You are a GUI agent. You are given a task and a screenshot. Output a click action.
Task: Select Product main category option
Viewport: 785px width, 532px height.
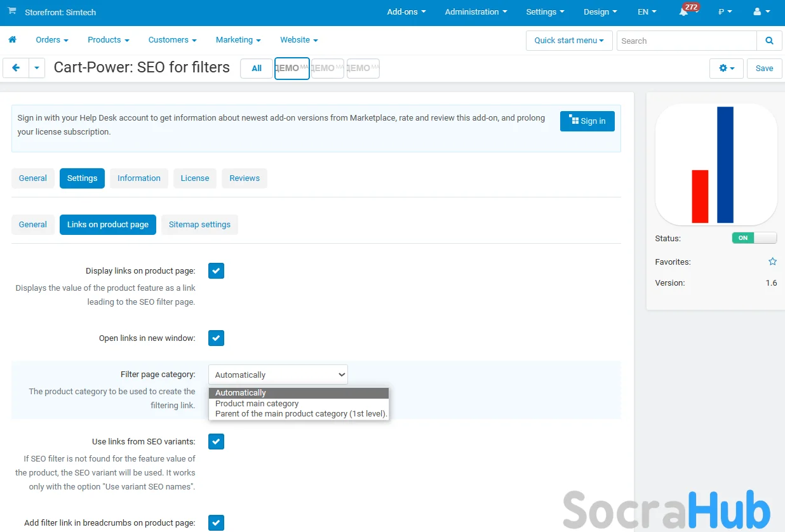point(257,403)
